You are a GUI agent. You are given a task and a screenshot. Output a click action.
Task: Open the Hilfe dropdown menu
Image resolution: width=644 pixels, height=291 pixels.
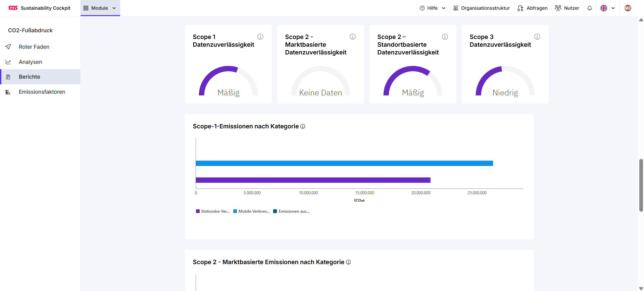click(x=433, y=8)
